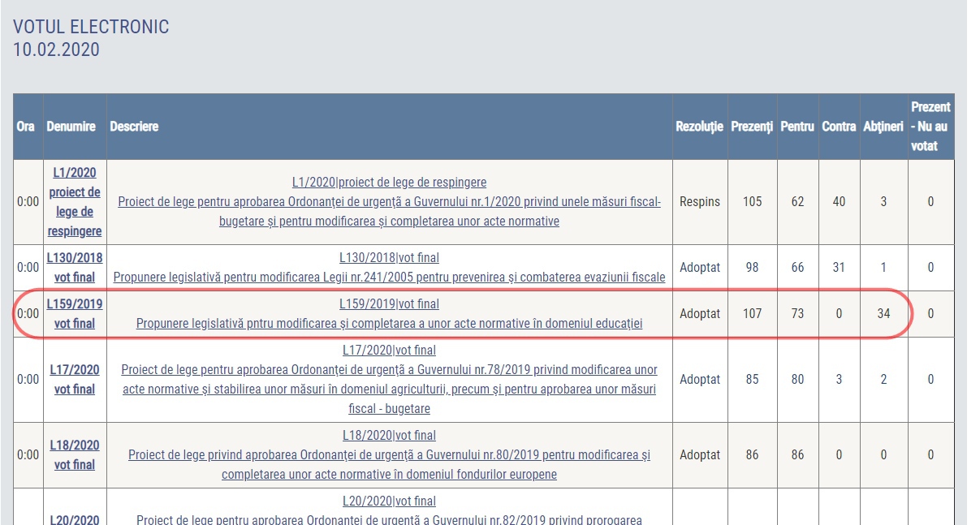Screen dimensions: 980x525
Task: Click the Pentru column header
Action: (x=797, y=127)
